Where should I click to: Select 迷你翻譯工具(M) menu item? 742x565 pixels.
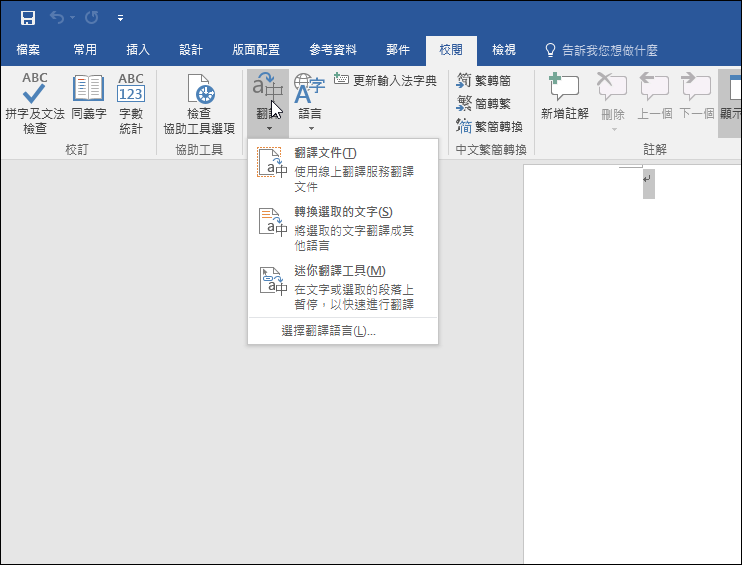(x=343, y=287)
